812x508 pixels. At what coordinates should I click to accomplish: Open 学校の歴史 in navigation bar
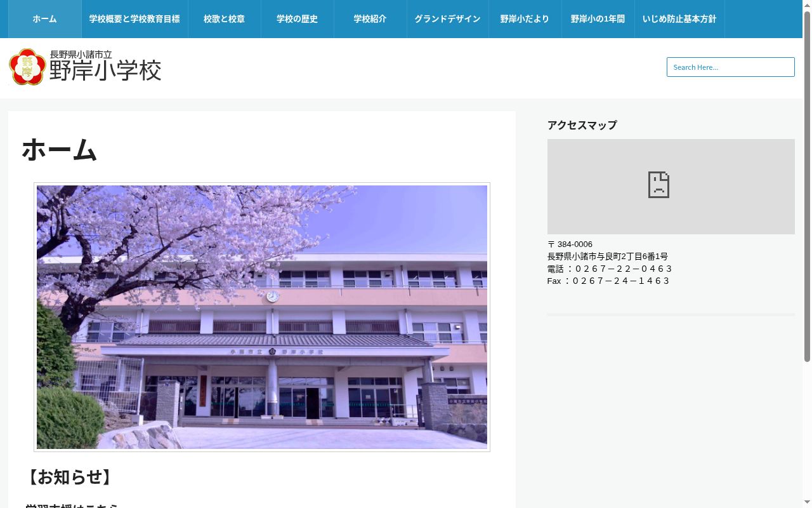pyautogui.click(x=297, y=19)
